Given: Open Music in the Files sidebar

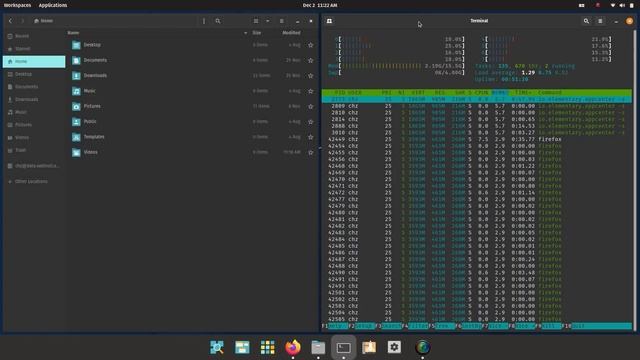Looking at the screenshot, I should [34, 112].
